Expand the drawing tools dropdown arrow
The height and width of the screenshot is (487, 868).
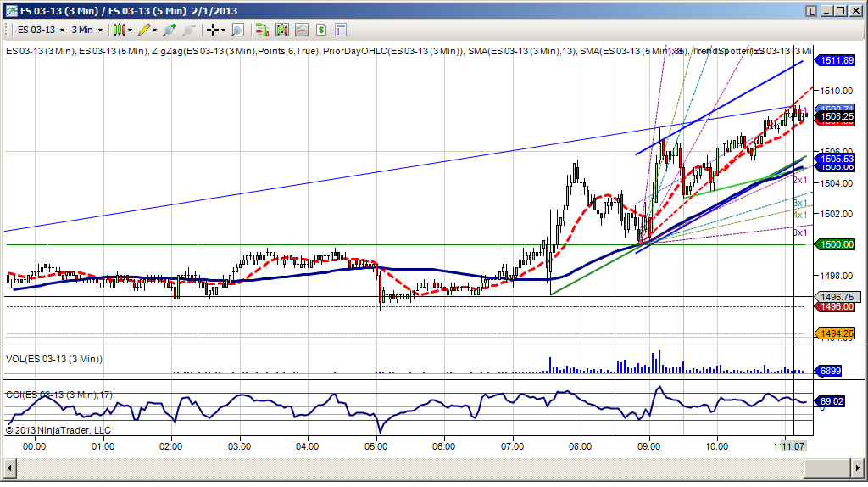point(155,31)
